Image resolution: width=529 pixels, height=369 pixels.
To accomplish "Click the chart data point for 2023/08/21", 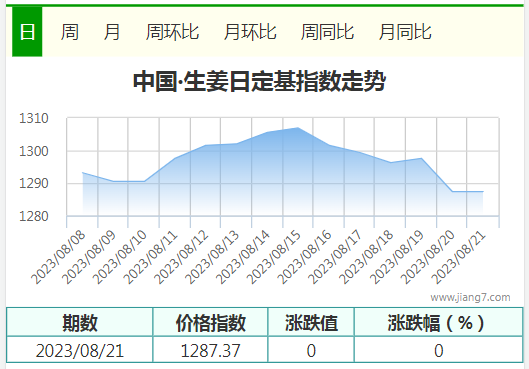I will [x=483, y=192].
